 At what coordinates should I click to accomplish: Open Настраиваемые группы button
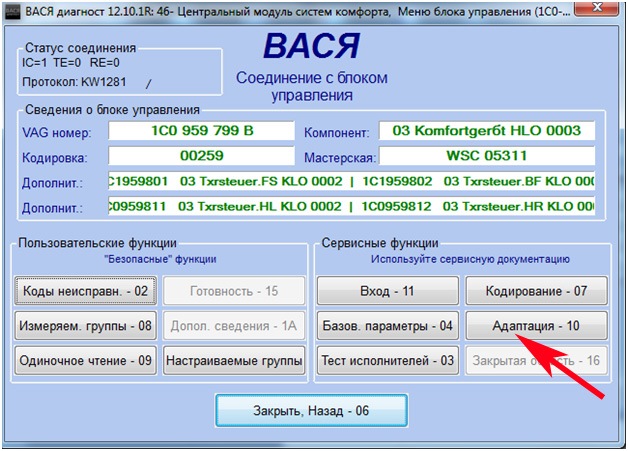(234, 360)
